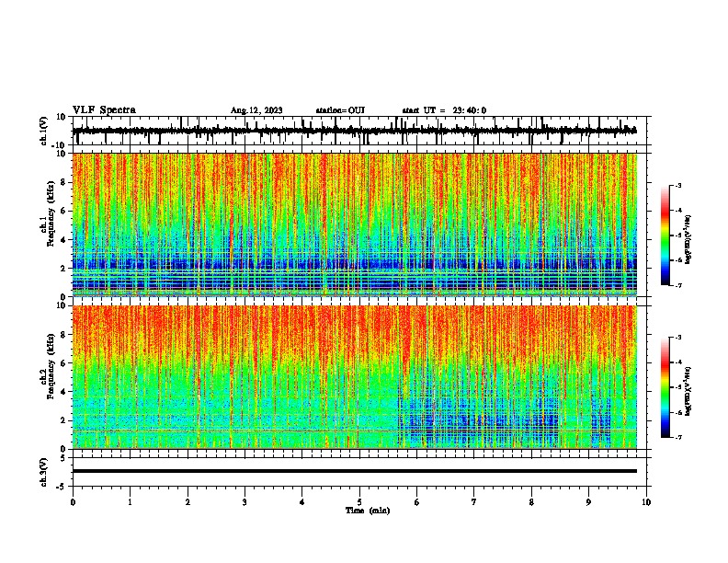
Task: Click the 'ch.3(V)' axis label
Action: pos(43,472)
